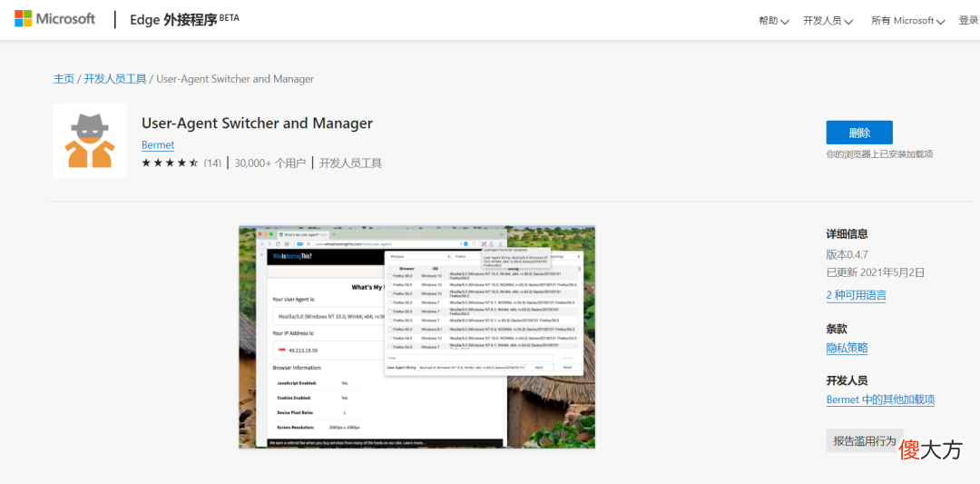
Task: Open Bermet publisher link under title
Action: (x=158, y=144)
